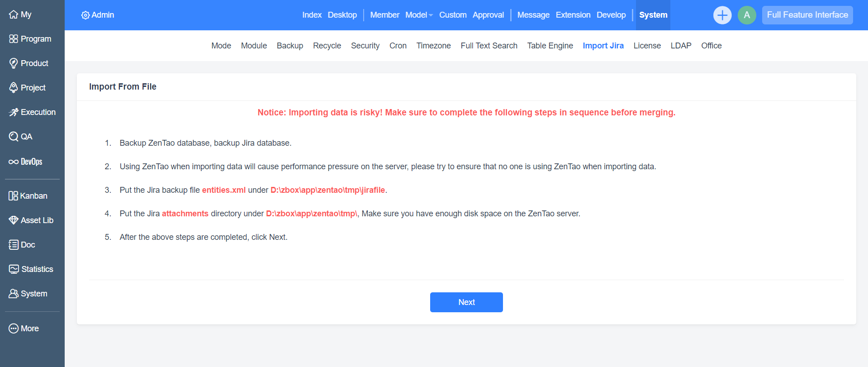
Task: Click the red Notice warning text
Action: click(466, 112)
